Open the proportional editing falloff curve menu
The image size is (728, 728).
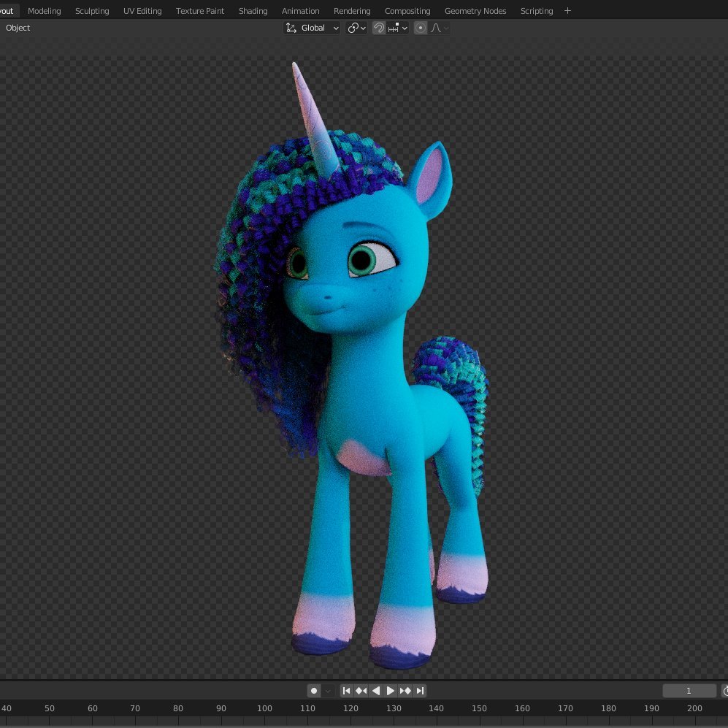point(440,28)
